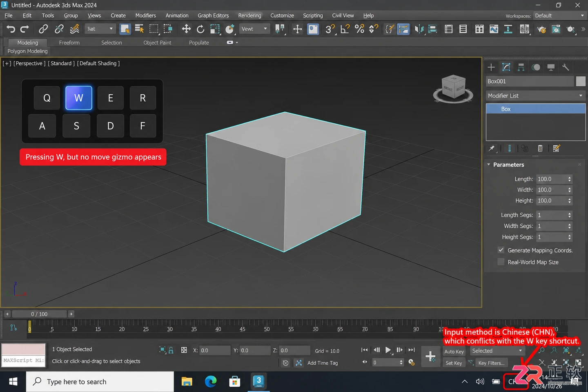Toggle Angle Snap
Screen dimensions: 588x392
click(345, 29)
